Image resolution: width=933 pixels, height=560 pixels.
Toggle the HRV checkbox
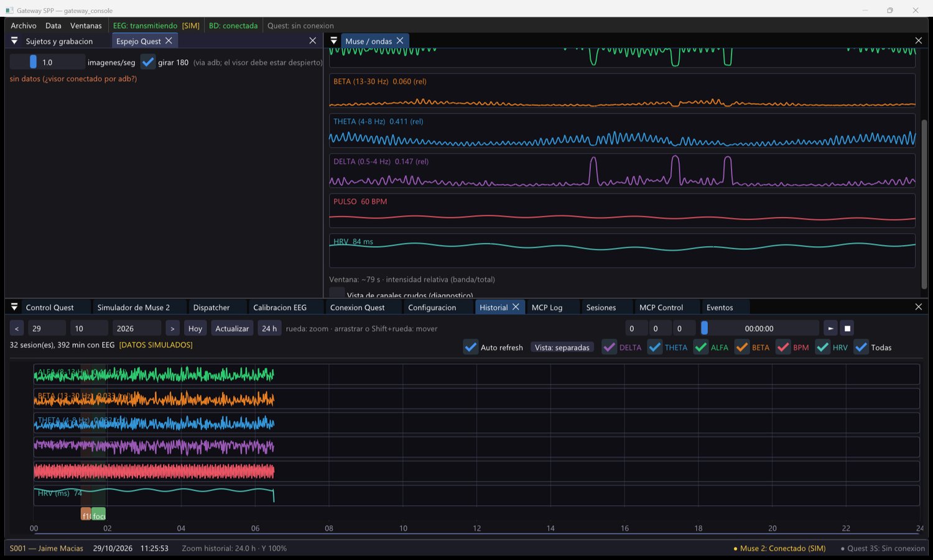click(823, 347)
